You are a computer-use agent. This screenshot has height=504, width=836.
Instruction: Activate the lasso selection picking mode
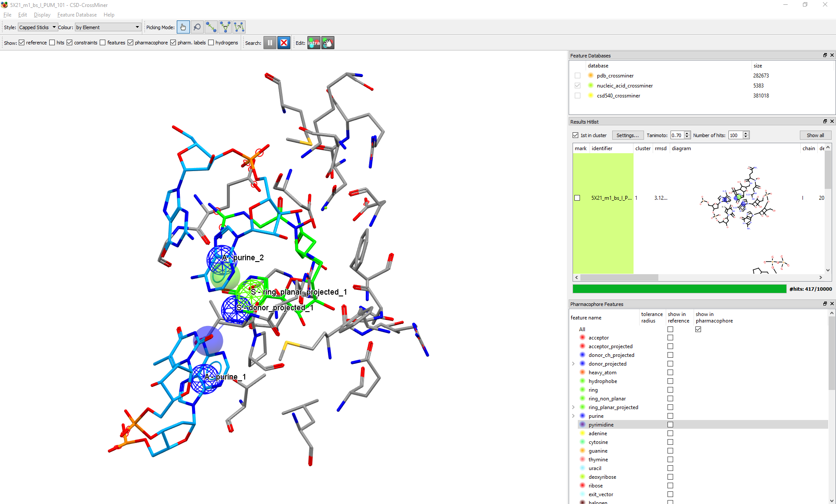click(197, 27)
